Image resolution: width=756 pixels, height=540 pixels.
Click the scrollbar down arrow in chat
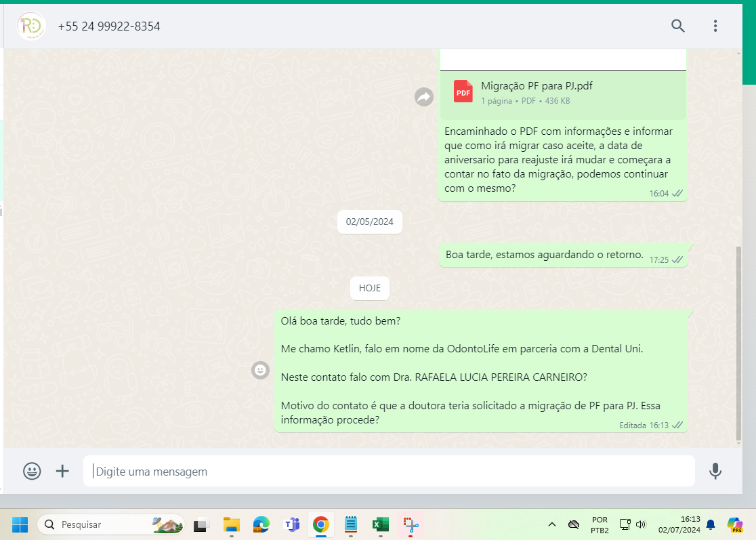point(738,442)
